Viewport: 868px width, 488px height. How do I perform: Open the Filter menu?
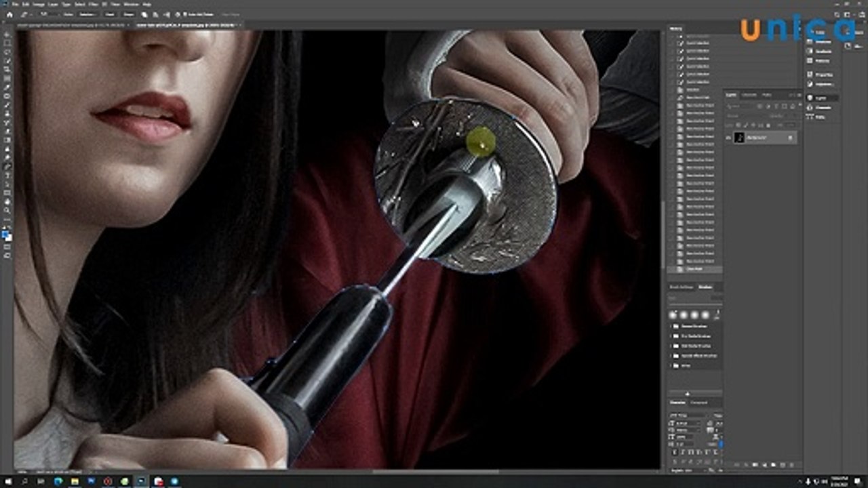(x=94, y=4)
